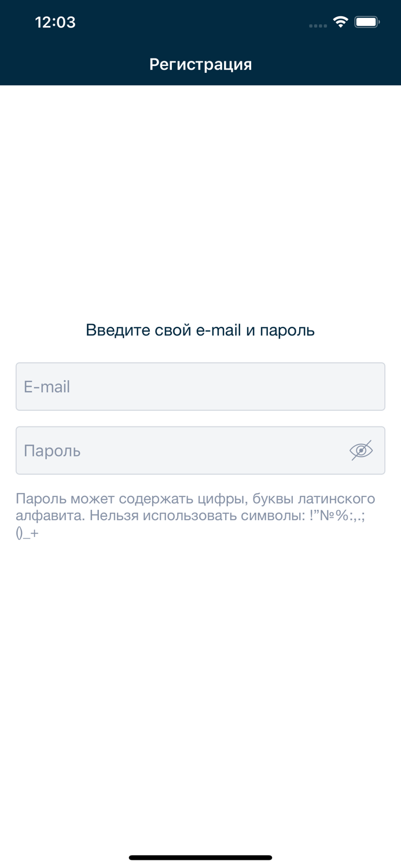Tap inside the password entry box
This screenshot has width=401, height=868.
point(174,450)
